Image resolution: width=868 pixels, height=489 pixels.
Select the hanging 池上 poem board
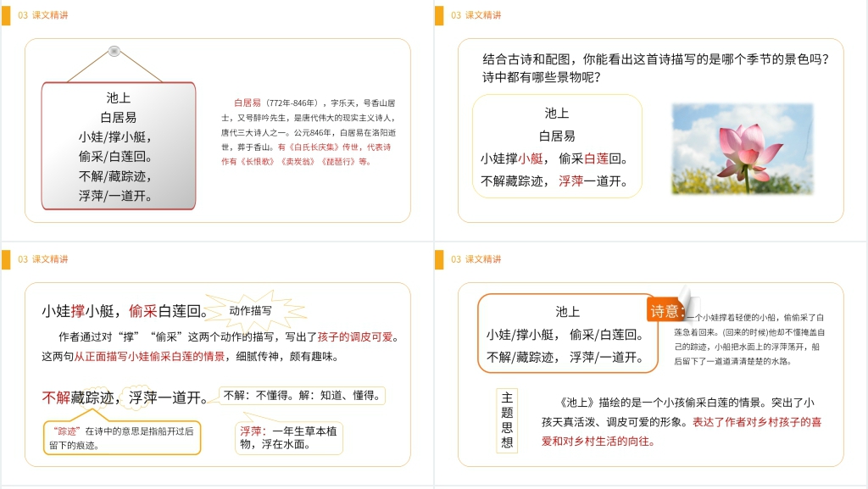tap(118, 146)
